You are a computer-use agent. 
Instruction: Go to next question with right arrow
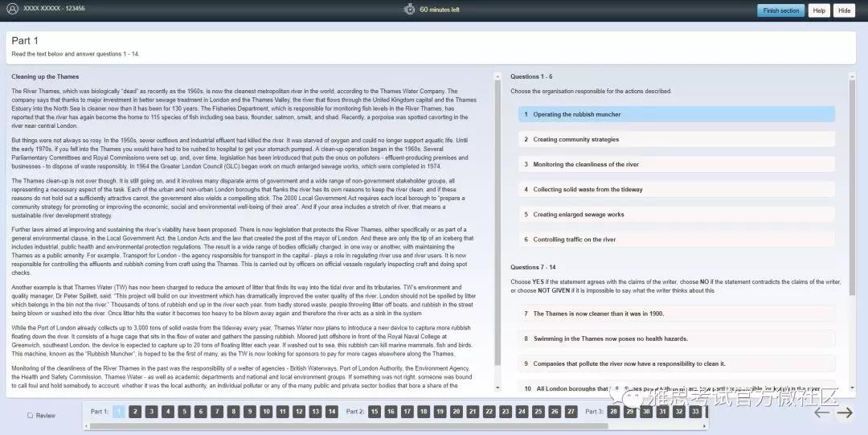click(845, 412)
